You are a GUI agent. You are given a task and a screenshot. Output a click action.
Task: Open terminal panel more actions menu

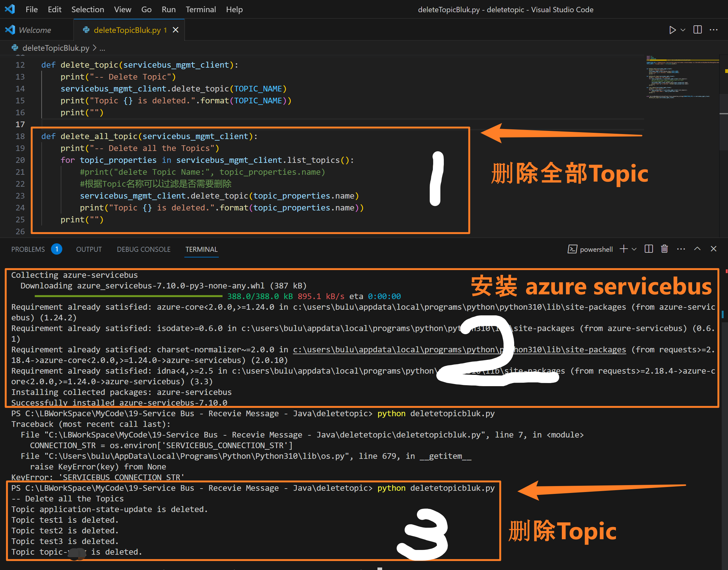[681, 249]
